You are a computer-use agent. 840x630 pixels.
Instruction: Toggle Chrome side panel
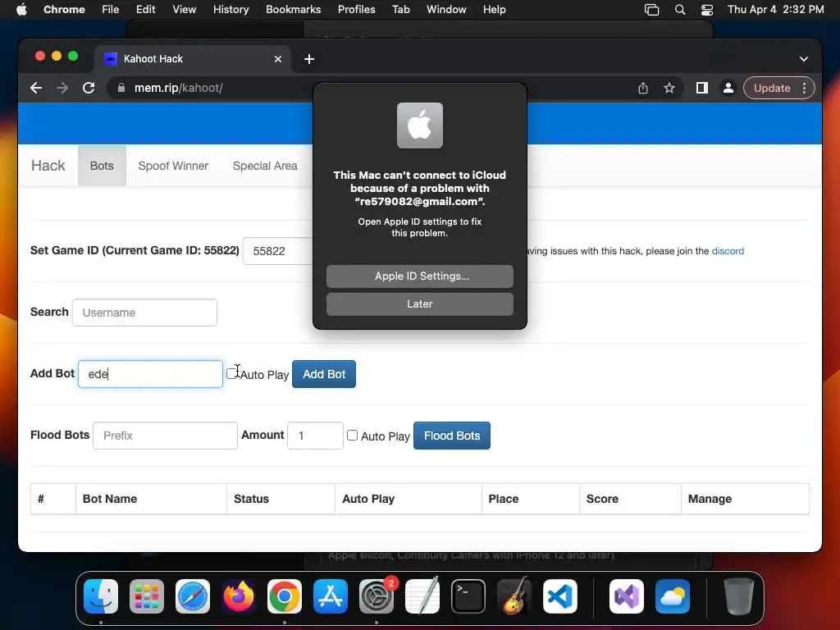coord(702,88)
